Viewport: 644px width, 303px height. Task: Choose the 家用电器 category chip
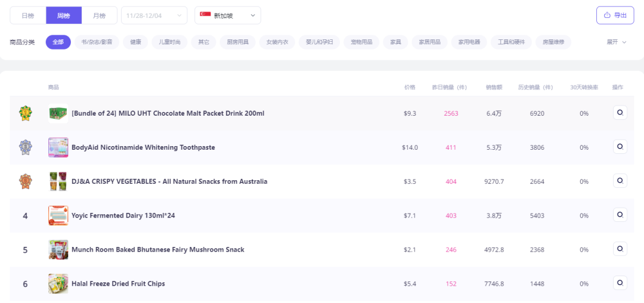click(x=469, y=42)
